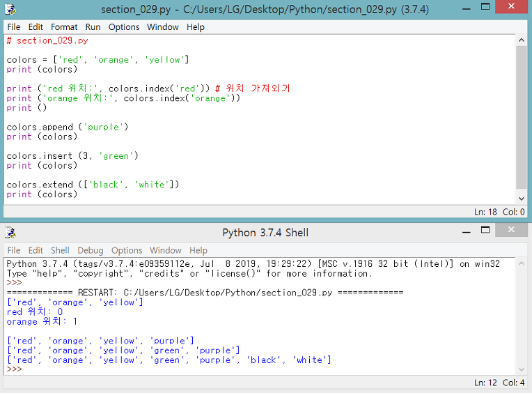The height and width of the screenshot is (393, 532).
Task: Click the 'orange 위치: 1' output line
Action: [x=42, y=321]
